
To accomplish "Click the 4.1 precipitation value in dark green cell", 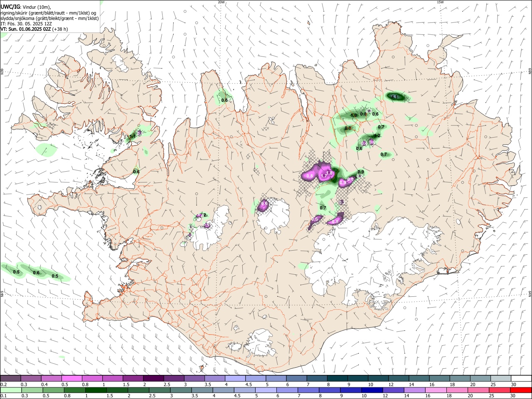I will pos(395,97).
